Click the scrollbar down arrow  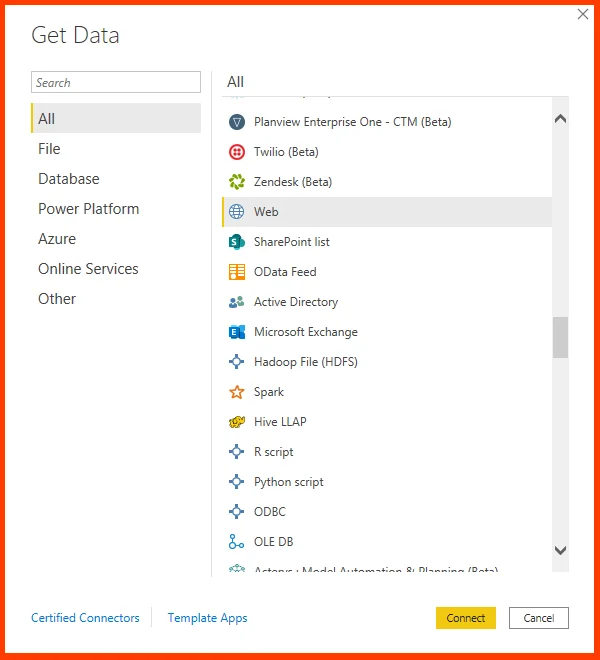[x=560, y=550]
